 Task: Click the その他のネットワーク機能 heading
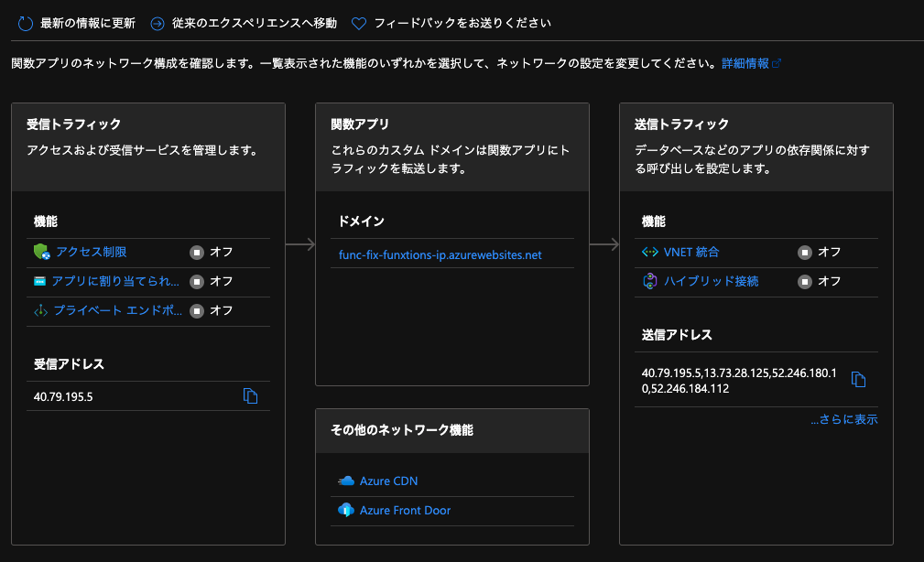pos(402,430)
